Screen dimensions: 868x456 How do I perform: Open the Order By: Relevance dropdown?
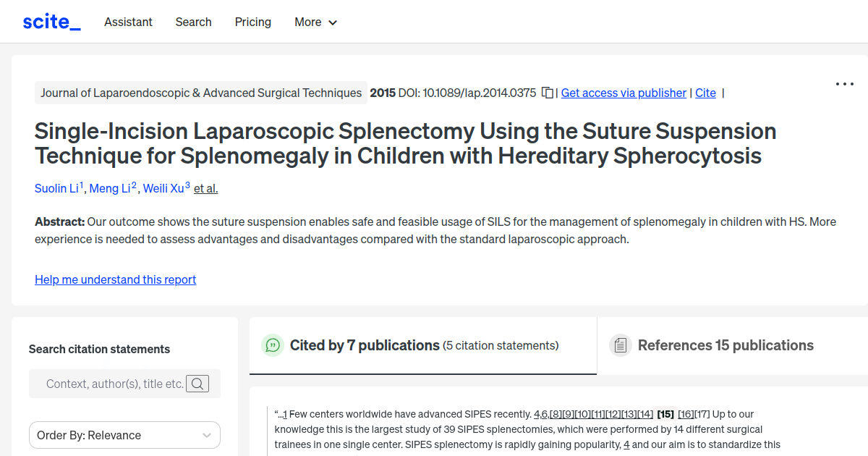point(124,435)
